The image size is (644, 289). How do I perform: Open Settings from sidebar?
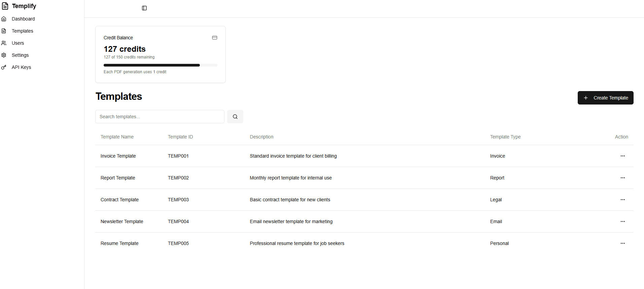pos(20,55)
